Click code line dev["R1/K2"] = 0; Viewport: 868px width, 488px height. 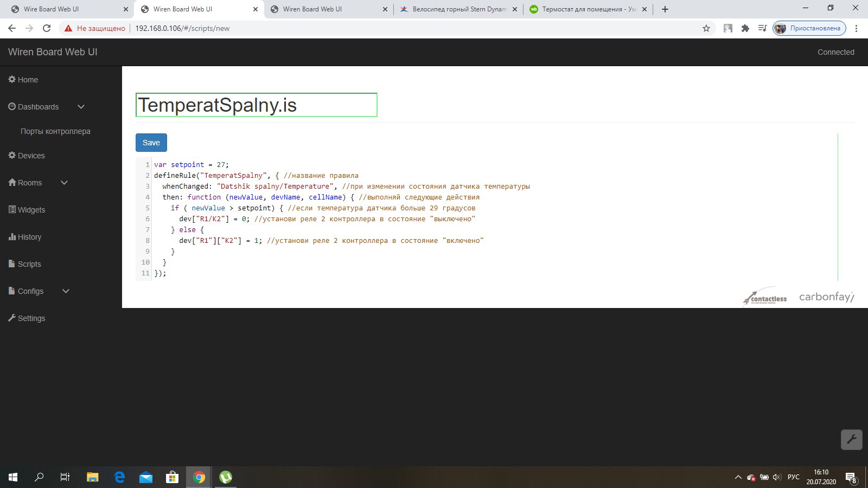pos(327,219)
